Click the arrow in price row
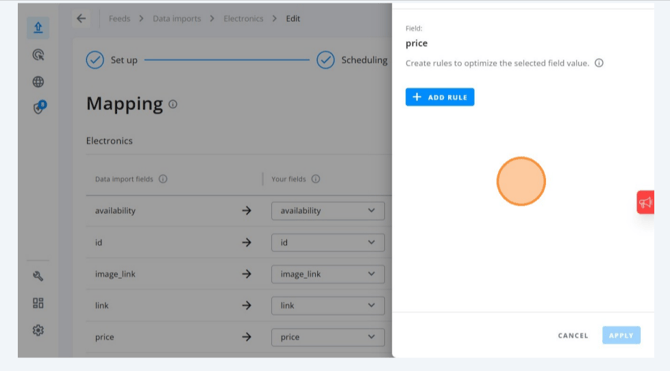Viewport: 670px width, 371px height. tap(247, 337)
